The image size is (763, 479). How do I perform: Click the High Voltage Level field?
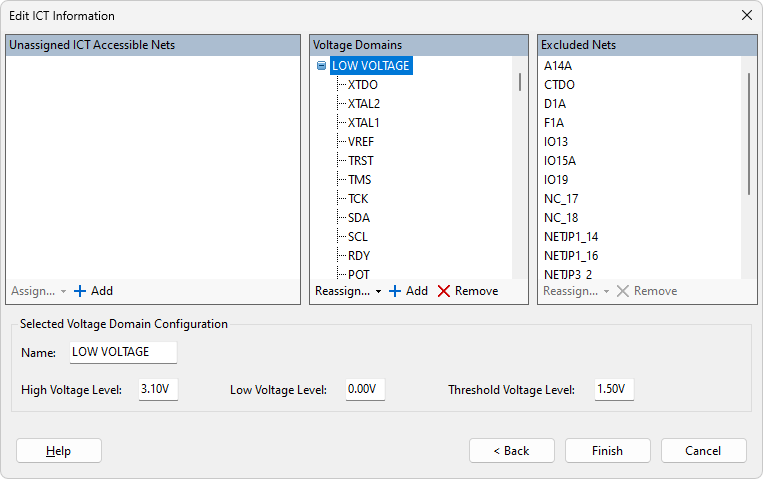tap(157, 389)
